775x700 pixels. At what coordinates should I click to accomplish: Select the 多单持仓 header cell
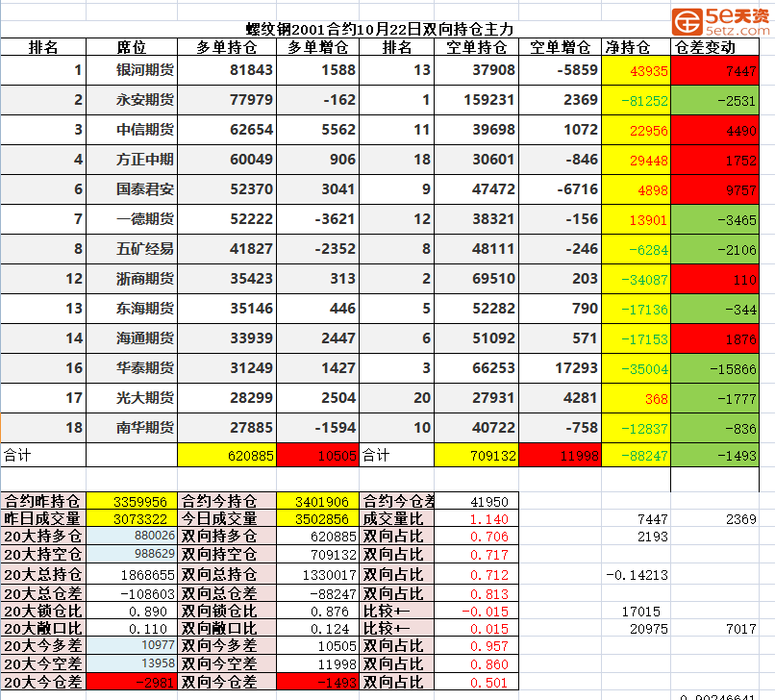pyautogui.click(x=227, y=47)
